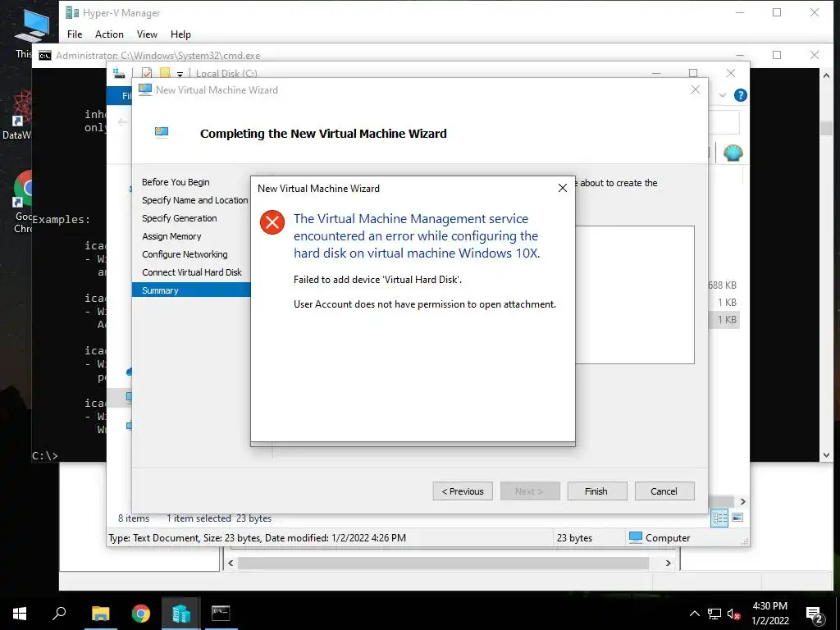The height and width of the screenshot is (630, 840).
Task: Click the Computer status bar entry
Action: tap(660, 538)
